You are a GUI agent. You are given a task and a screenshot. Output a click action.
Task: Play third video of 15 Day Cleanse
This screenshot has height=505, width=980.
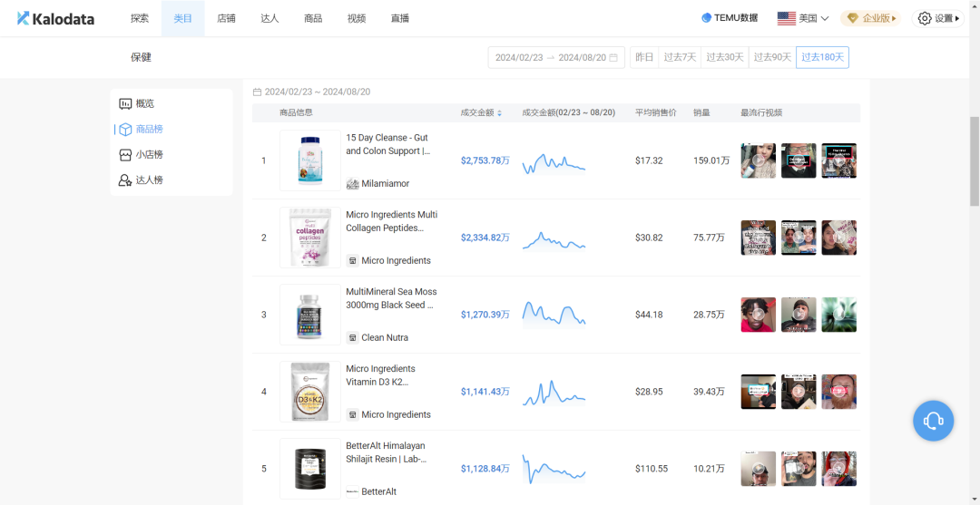(838, 160)
